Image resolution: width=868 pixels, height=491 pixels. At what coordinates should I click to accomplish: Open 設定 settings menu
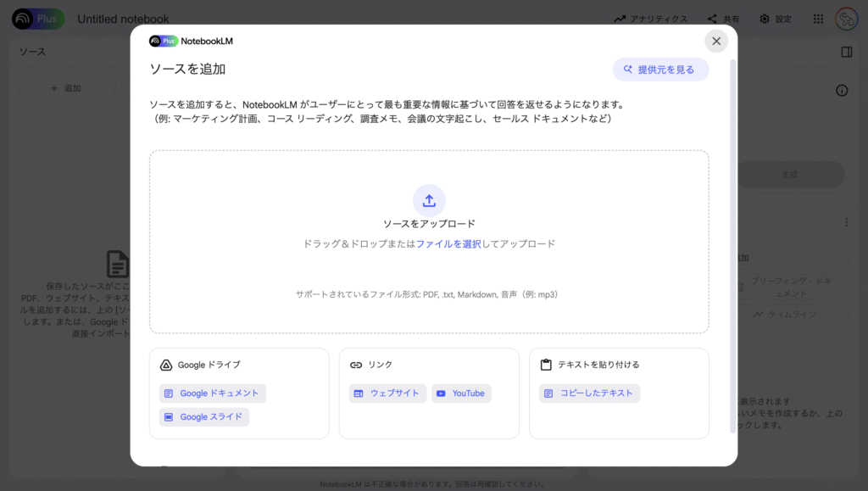(x=776, y=19)
